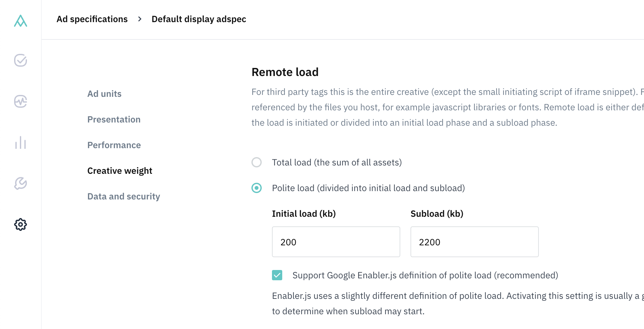Click inside the Initial load input field
This screenshot has height=329, width=644.
point(336,242)
